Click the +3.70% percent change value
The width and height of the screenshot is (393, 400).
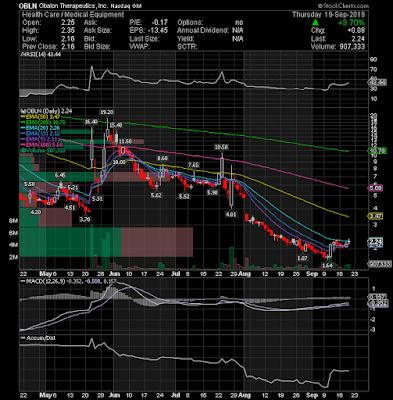[351, 23]
